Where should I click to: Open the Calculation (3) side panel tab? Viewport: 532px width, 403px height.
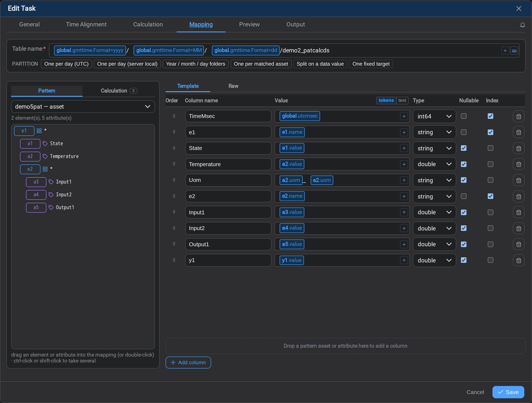click(x=119, y=91)
